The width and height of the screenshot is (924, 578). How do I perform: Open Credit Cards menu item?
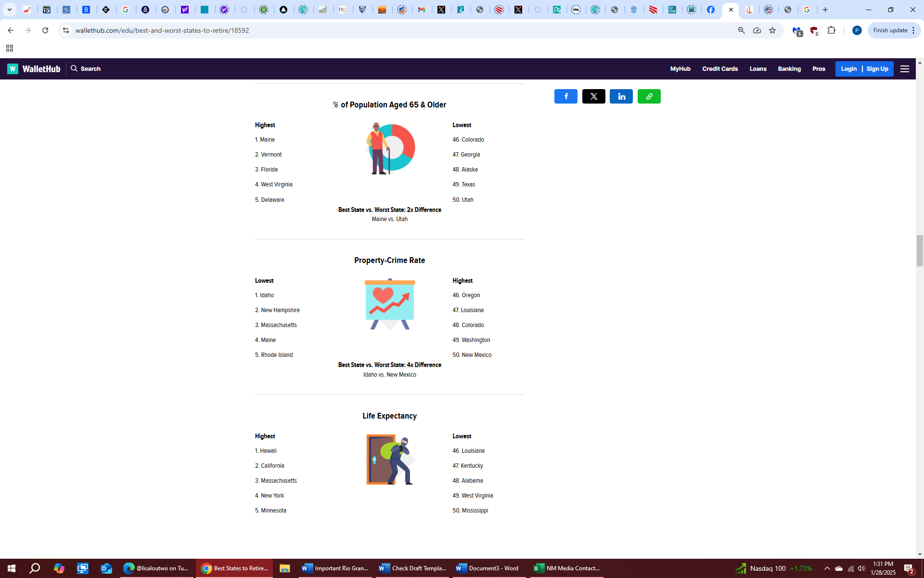719,69
